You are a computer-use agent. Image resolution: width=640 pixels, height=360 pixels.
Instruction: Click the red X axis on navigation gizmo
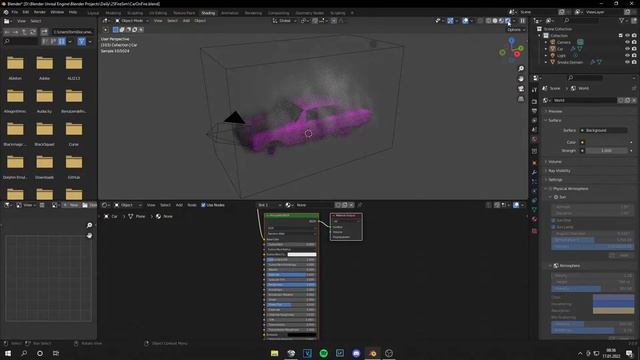pyautogui.click(x=517, y=54)
